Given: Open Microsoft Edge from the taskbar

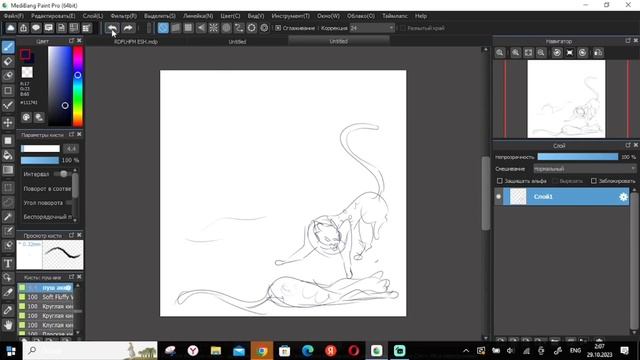Looking at the screenshot, I should 307,351.
